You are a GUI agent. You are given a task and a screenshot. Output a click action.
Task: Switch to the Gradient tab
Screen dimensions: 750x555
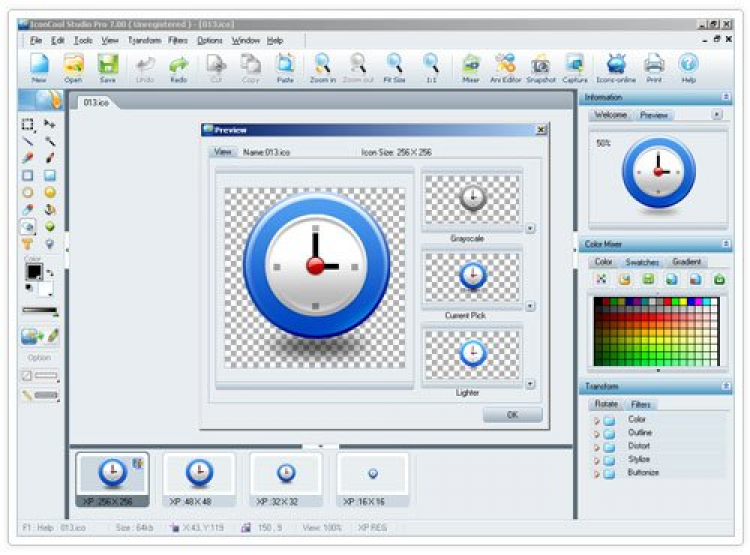[x=686, y=262]
